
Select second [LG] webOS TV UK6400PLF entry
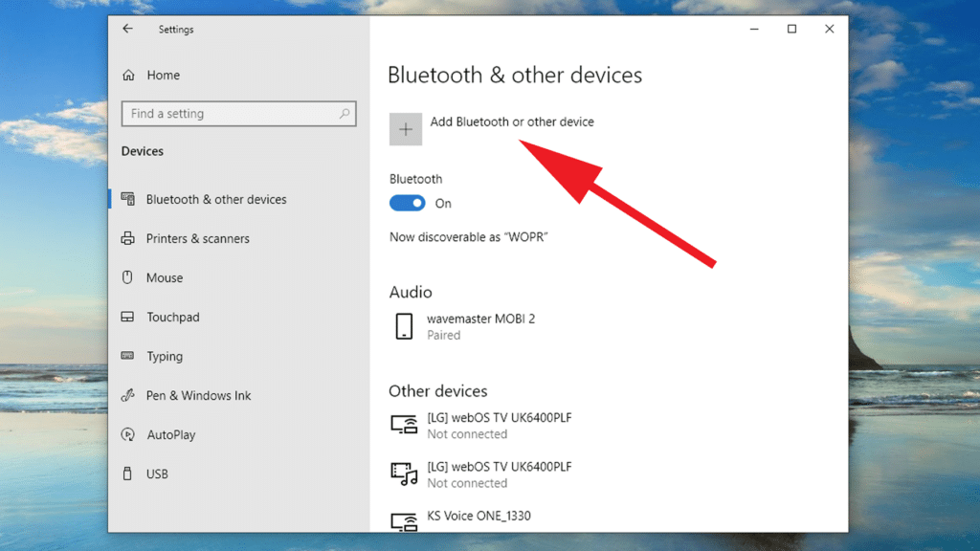click(500, 467)
